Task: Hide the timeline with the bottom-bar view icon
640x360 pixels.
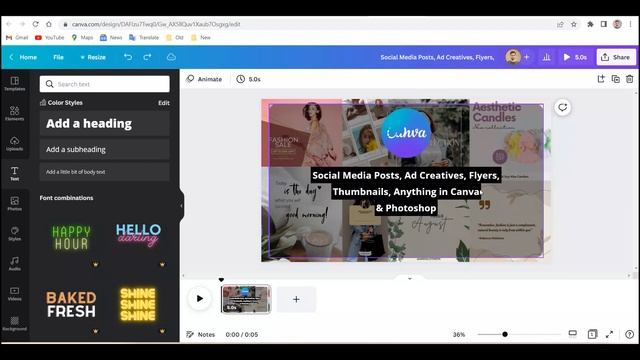Action: 573,334
